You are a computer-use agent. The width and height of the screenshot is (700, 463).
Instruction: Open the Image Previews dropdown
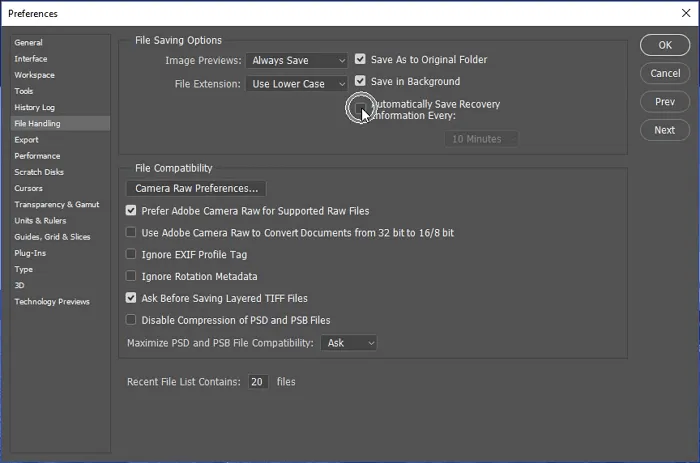pos(296,61)
